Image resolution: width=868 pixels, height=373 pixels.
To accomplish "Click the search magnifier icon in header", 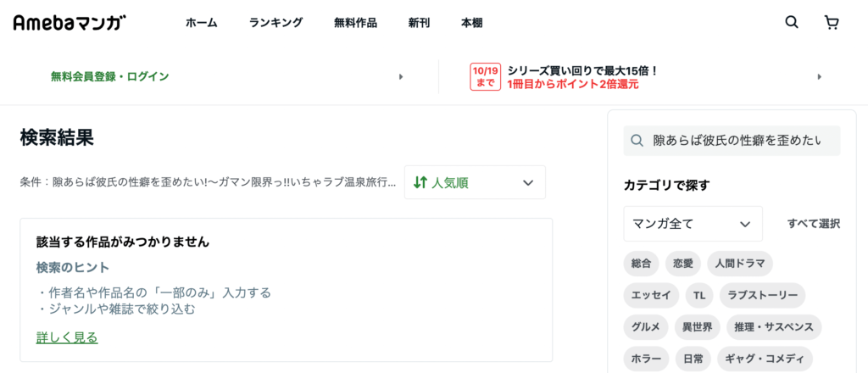I will pyautogui.click(x=792, y=23).
